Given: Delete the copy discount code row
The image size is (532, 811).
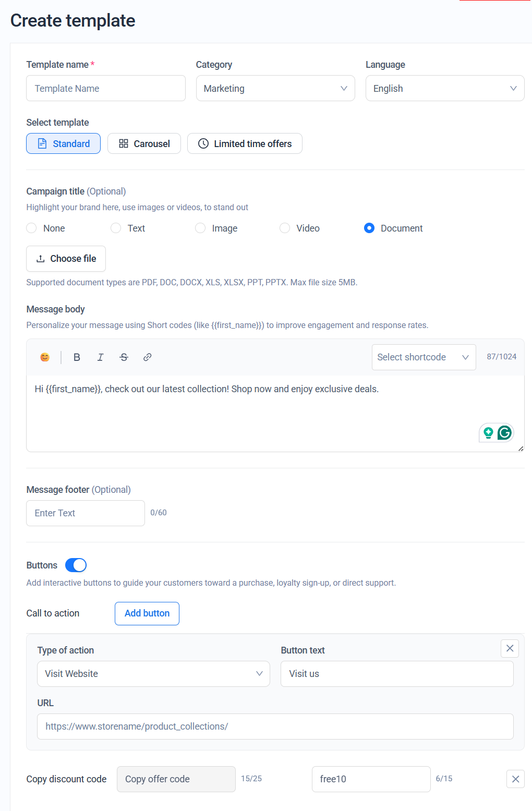Looking at the screenshot, I should (515, 779).
